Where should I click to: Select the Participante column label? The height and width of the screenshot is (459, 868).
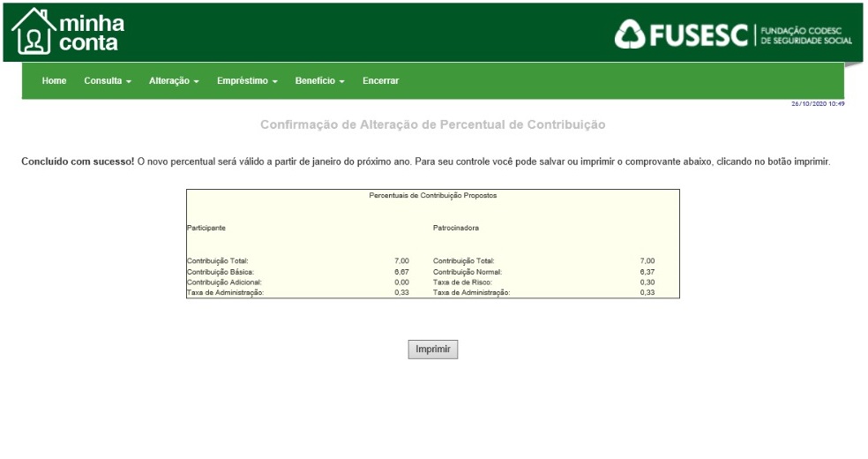[206, 228]
